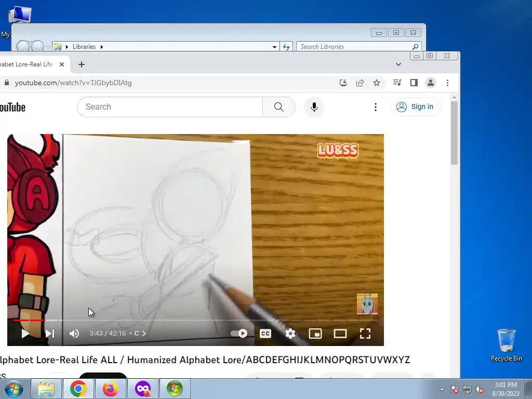The image size is (532, 399).
Task: Skip to next video
Action: click(50, 334)
